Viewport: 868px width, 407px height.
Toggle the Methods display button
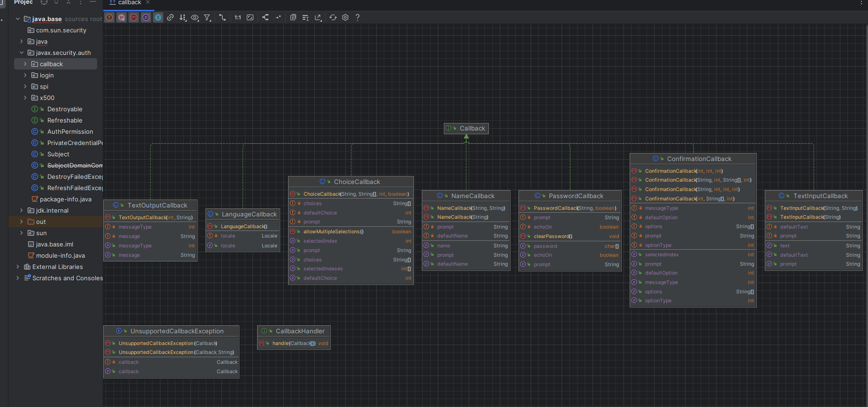134,17
